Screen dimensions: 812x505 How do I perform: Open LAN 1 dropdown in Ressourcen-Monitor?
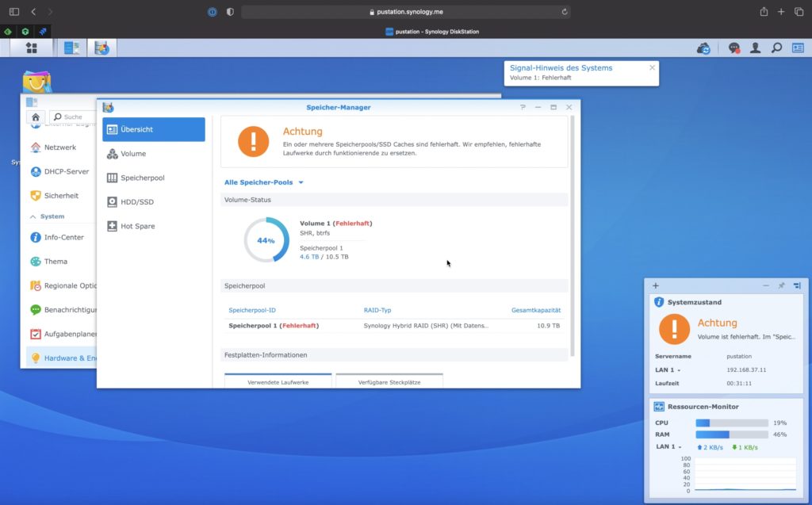(x=668, y=446)
